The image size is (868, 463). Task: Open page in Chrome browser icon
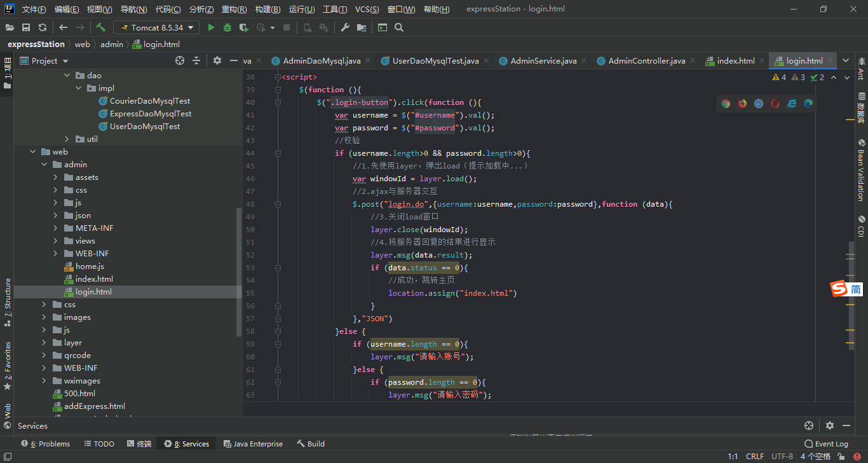726,104
